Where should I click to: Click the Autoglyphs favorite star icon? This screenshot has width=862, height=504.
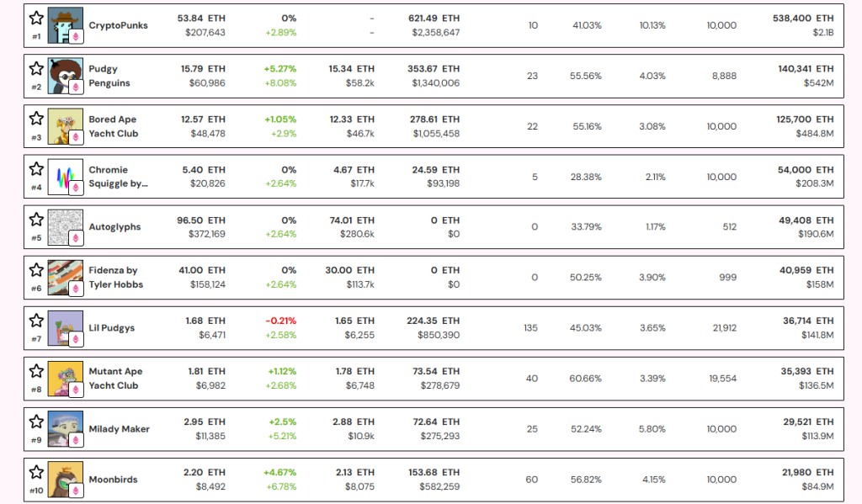(36, 220)
